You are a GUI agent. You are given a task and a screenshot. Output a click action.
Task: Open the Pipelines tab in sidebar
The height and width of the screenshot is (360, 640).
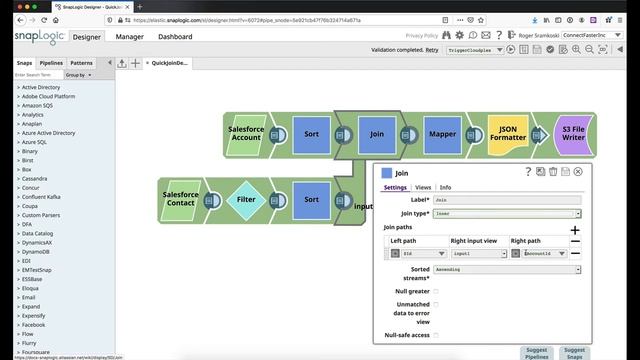[x=51, y=63]
